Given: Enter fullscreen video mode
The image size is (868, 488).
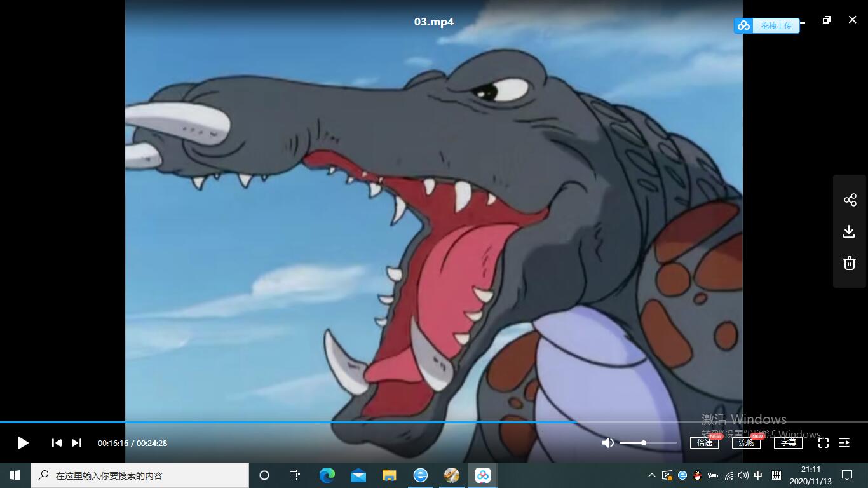Looking at the screenshot, I should click(x=824, y=443).
